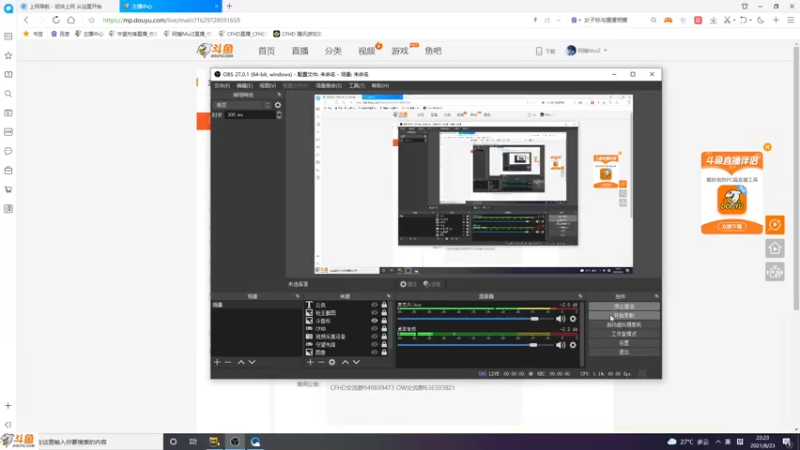Mute the first audio mixer channel speaker
This screenshot has height=450, width=800.
tap(561, 319)
